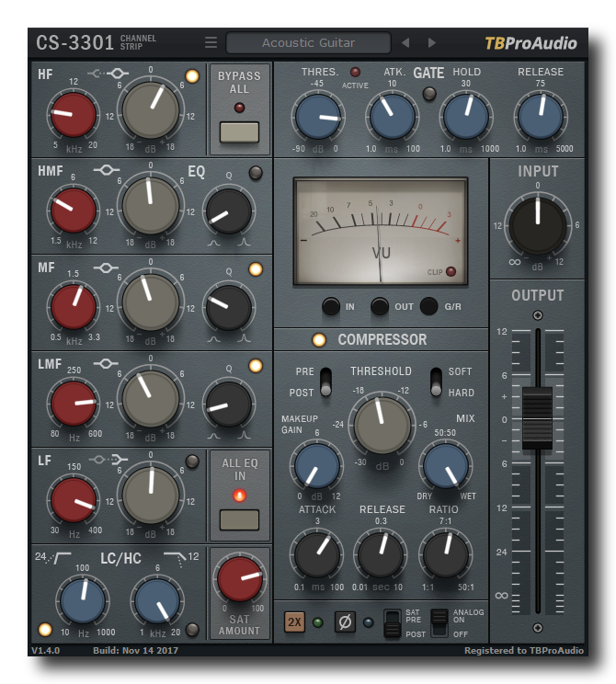Click the SAT Amount red knob

[240, 578]
